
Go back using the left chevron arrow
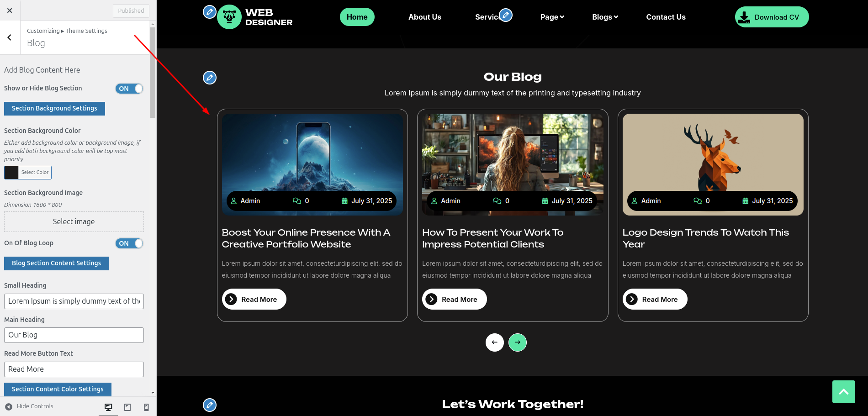(x=10, y=37)
